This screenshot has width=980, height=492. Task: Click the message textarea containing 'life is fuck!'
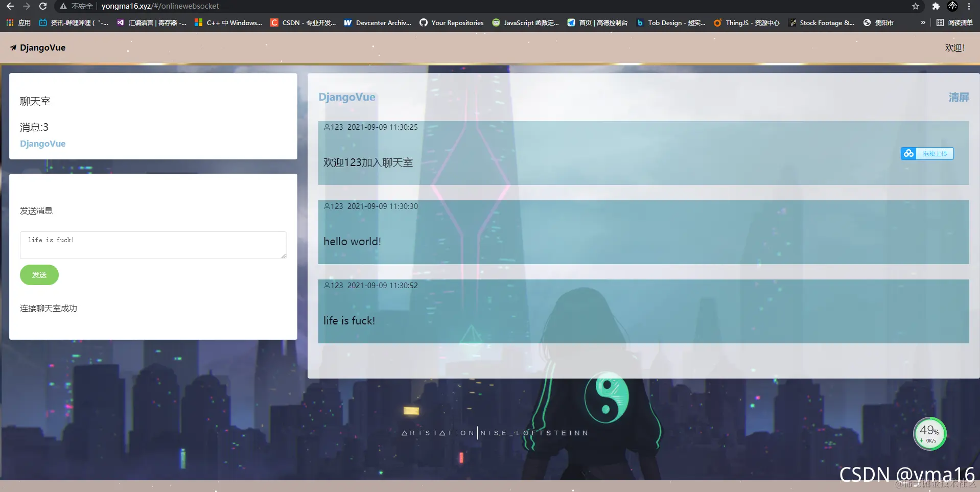click(153, 245)
